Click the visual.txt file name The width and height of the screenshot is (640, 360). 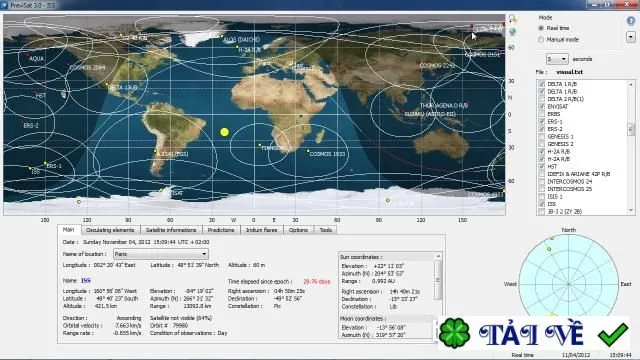[569, 72]
